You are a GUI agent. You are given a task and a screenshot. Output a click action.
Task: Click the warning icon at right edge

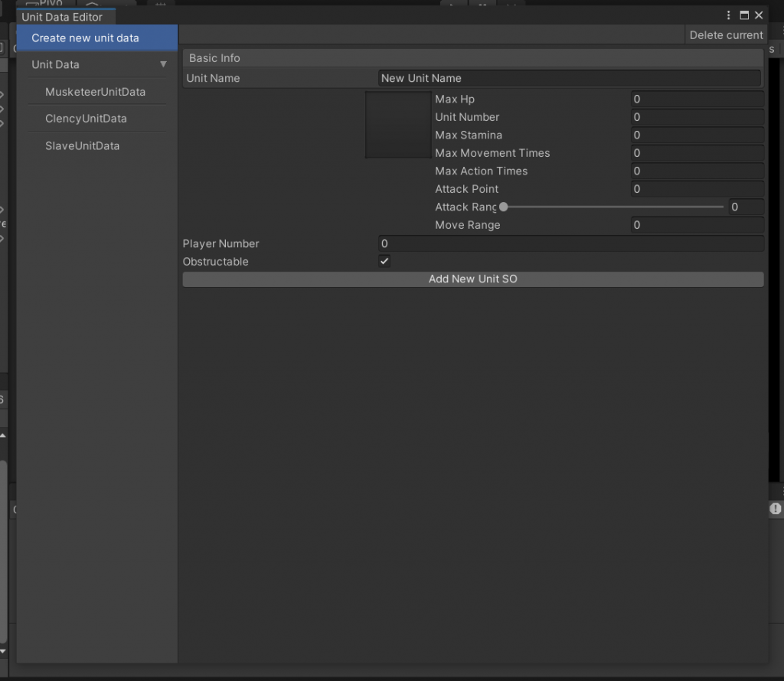click(775, 509)
